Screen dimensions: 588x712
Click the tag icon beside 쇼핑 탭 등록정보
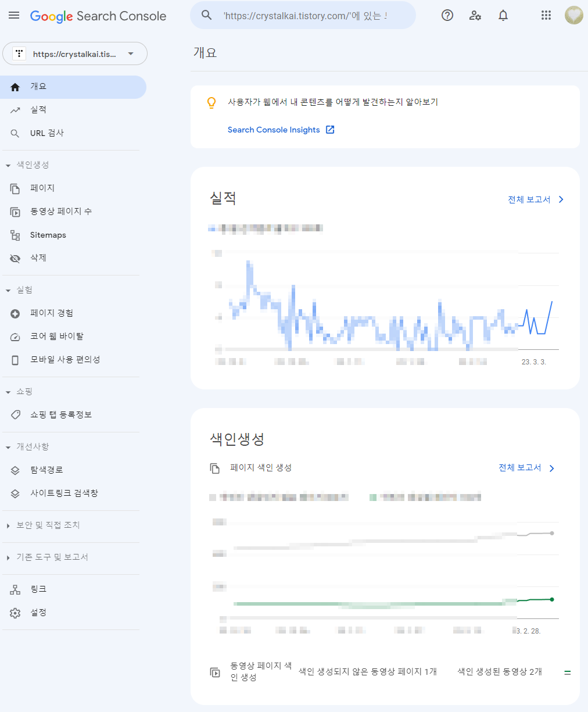coord(15,415)
